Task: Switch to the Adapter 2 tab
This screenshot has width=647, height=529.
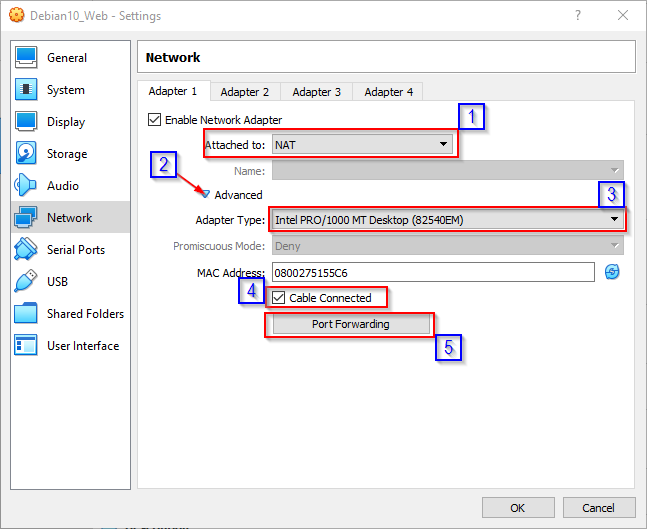Action: pos(245,92)
